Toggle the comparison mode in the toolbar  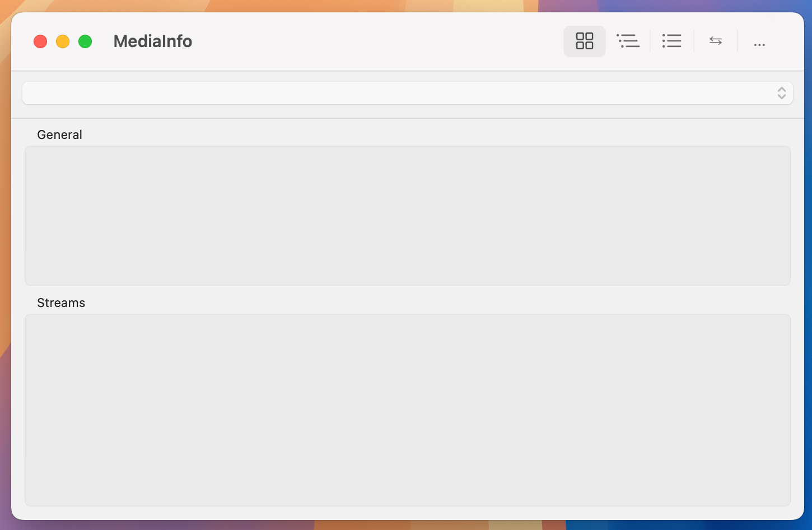715,41
